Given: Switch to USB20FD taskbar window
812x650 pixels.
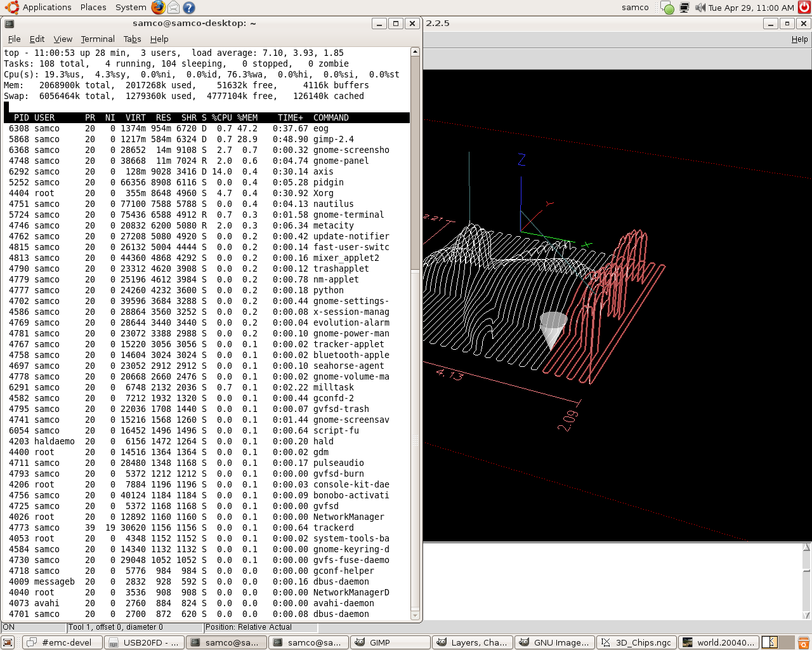Looking at the screenshot, I should pos(143,642).
